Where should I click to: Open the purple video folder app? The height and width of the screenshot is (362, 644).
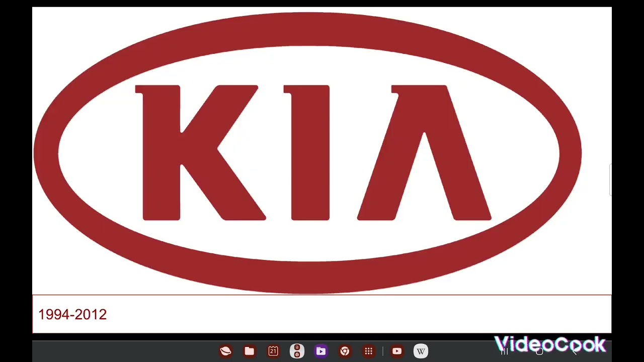tap(321, 351)
